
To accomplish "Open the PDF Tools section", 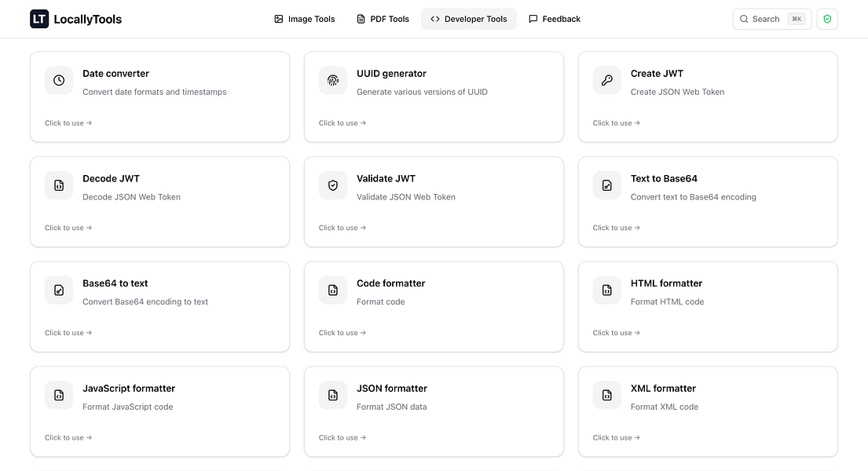I will pyautogui.click(x=383, y=18).
